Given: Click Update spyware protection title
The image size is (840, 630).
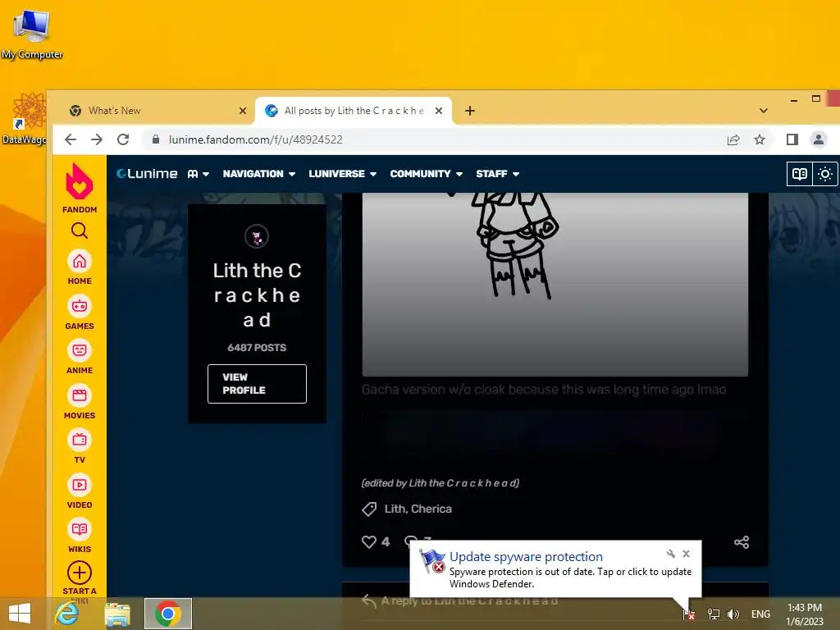Looking at the screenshot, I should point(526,557).
